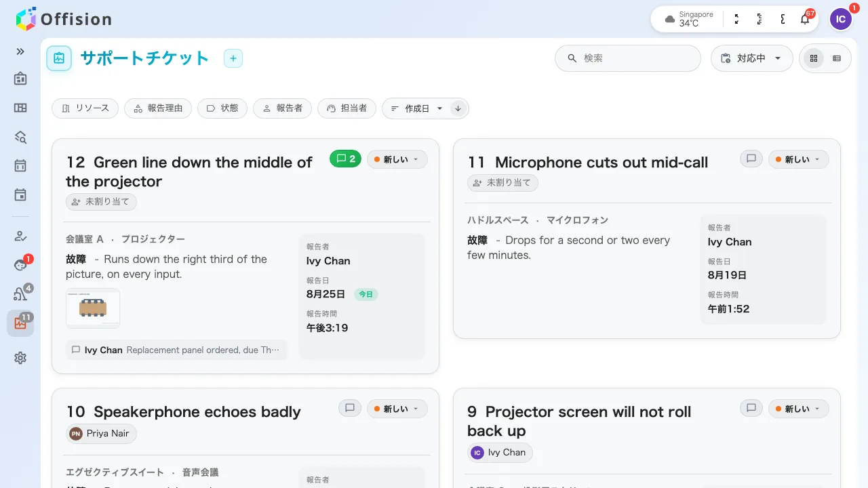
Task: Click the Offision logo
Action: [64, 19]
